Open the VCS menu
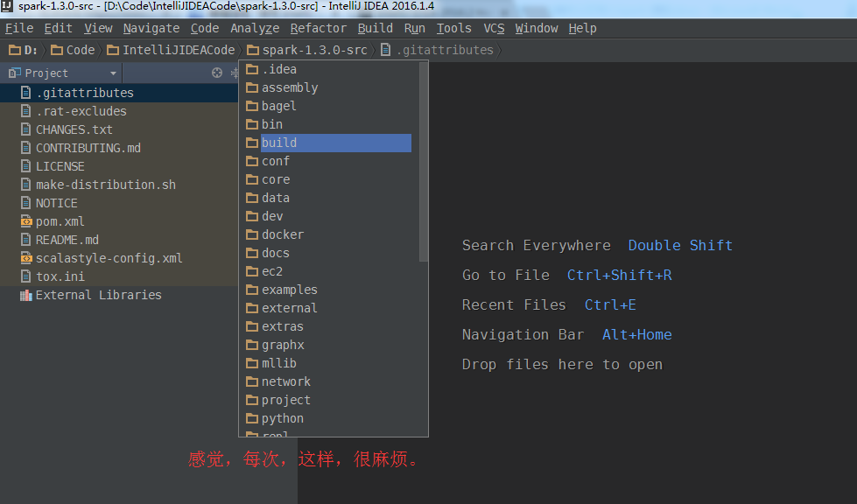 (494, 28)
